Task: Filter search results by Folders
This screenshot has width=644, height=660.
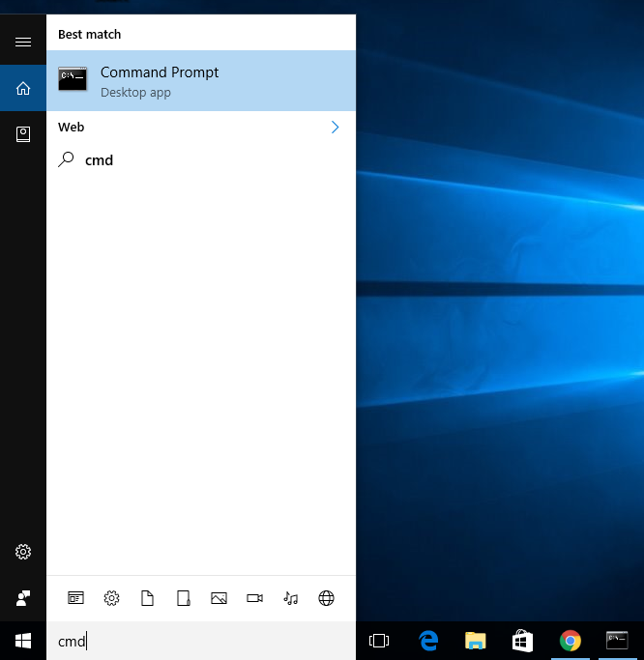Action: [x=183, y=598]
